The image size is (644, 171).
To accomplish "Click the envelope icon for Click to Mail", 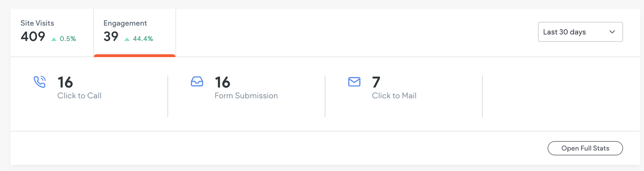I will point(354,82).
